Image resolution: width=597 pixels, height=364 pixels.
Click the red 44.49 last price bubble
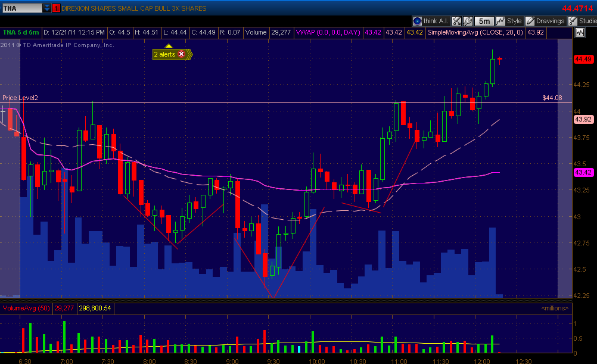coord(583,59)
